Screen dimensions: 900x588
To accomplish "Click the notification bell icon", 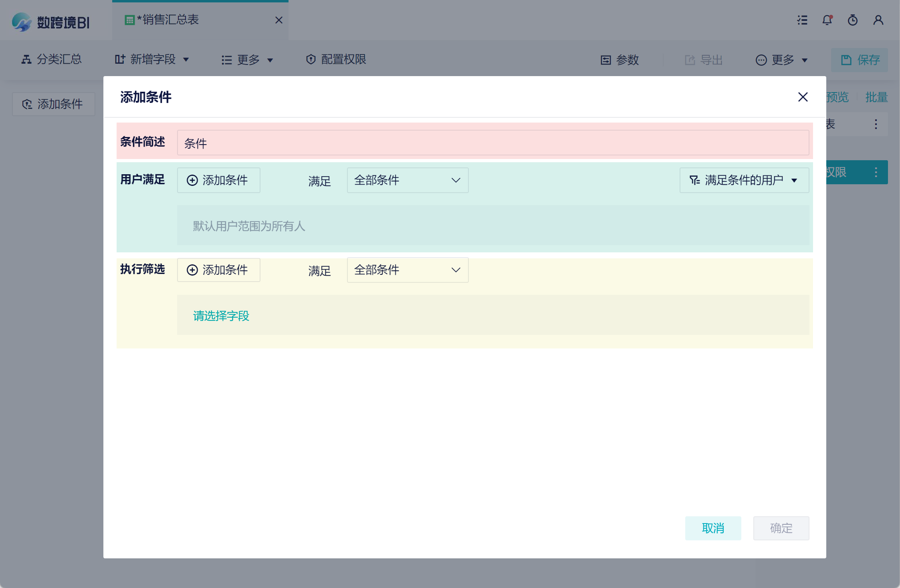I will [x=827, y=20].
